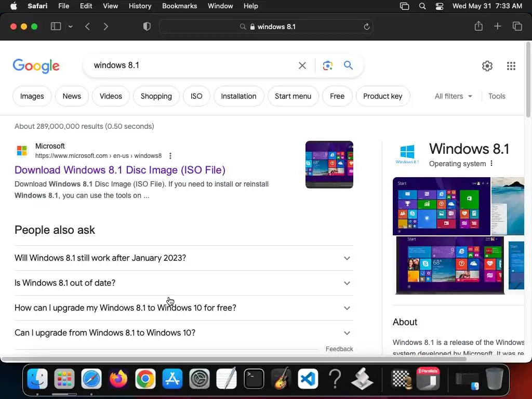This screenshot has height=399, width=532.
Task: Open Parallels Desktop from the Dock
Action: click(x=428, y=379)
